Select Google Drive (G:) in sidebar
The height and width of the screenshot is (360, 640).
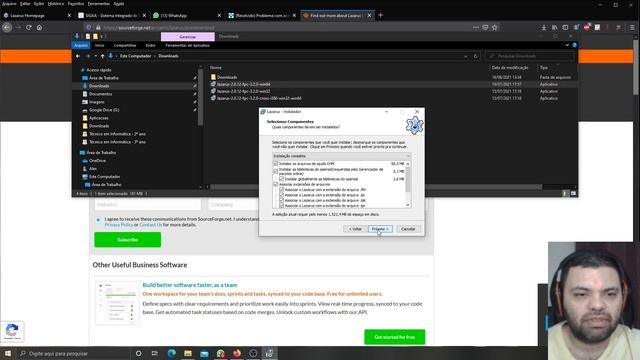coord(104,110)
